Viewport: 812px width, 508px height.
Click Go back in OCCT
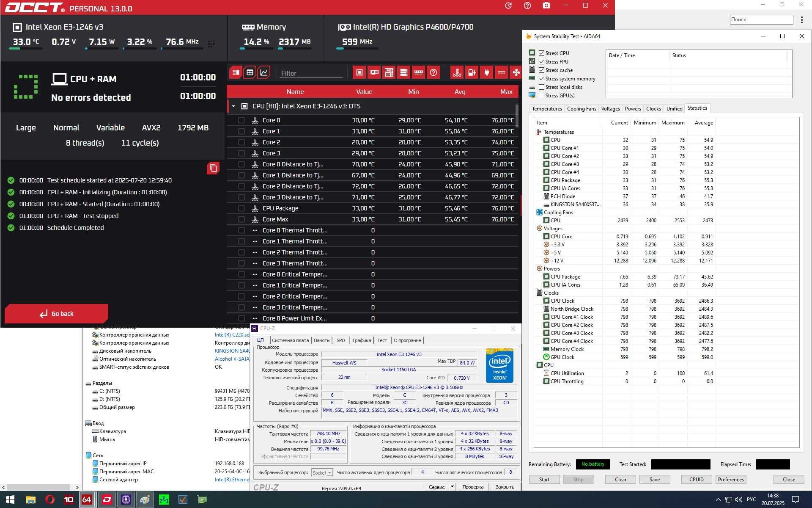(56, 314)
